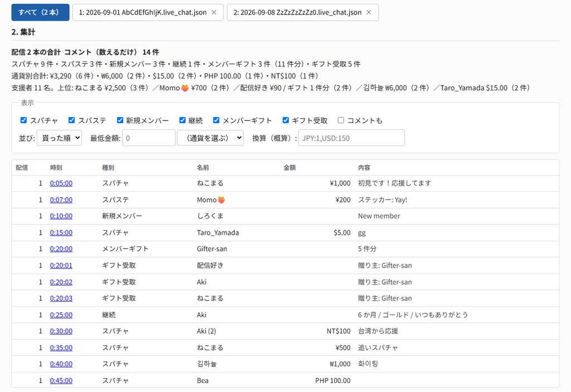Click the ¥500 amount cell
Screen dimensions: 571x392
coord(343,347)
